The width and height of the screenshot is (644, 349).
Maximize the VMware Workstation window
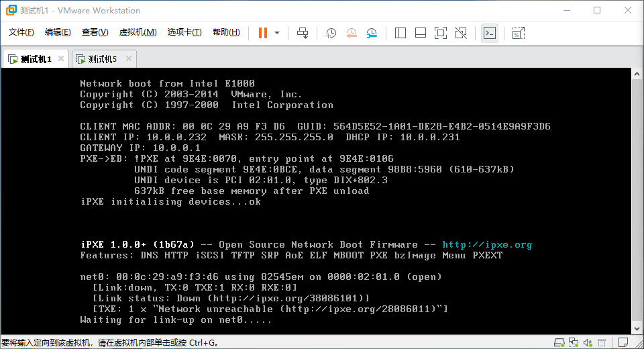(597, 10)
